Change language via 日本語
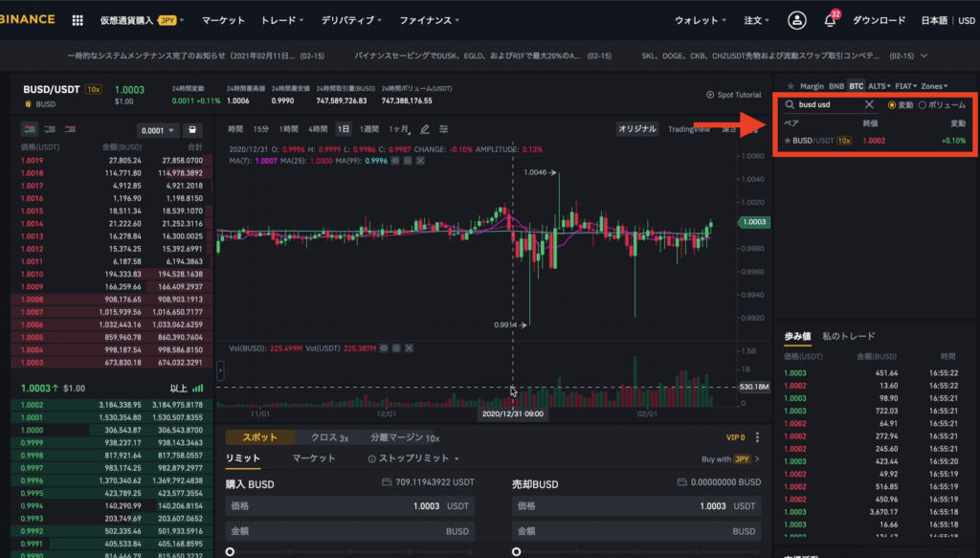 click(934, 21)
